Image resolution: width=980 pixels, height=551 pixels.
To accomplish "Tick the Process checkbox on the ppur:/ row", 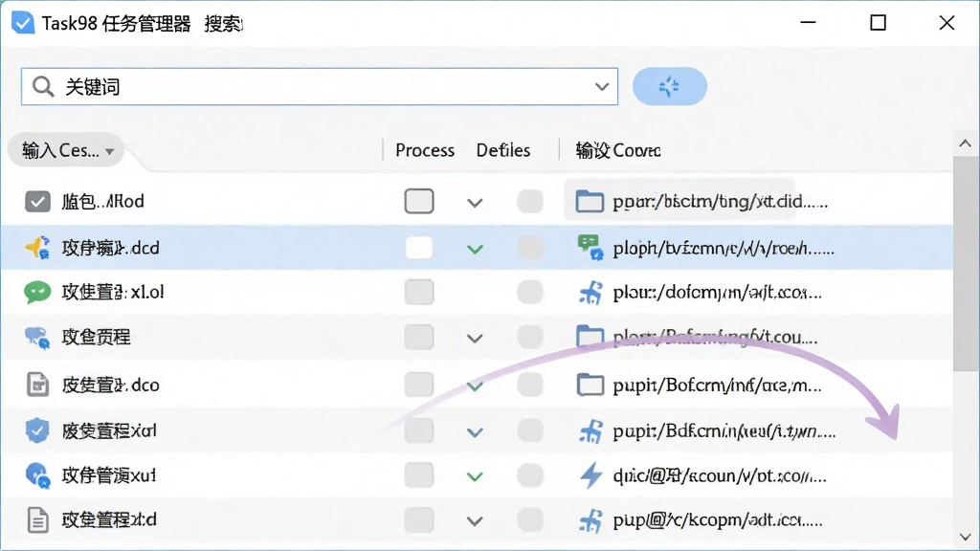I will point(419,201).
